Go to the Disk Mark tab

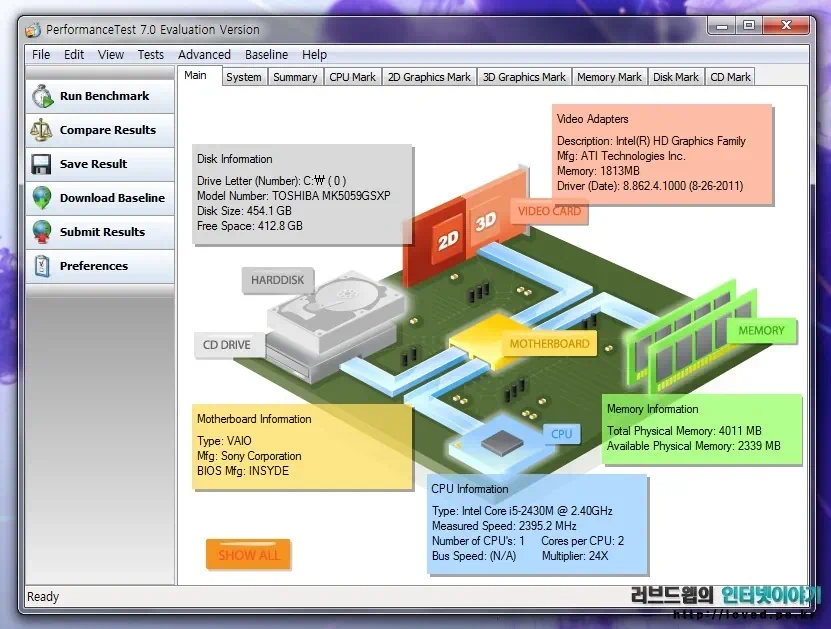pos(676,77)
